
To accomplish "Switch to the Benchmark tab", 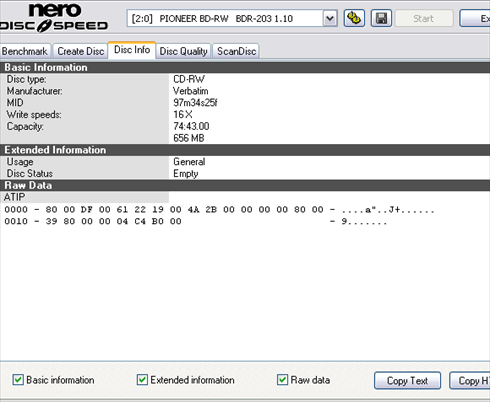I will (x=25, y=51).
